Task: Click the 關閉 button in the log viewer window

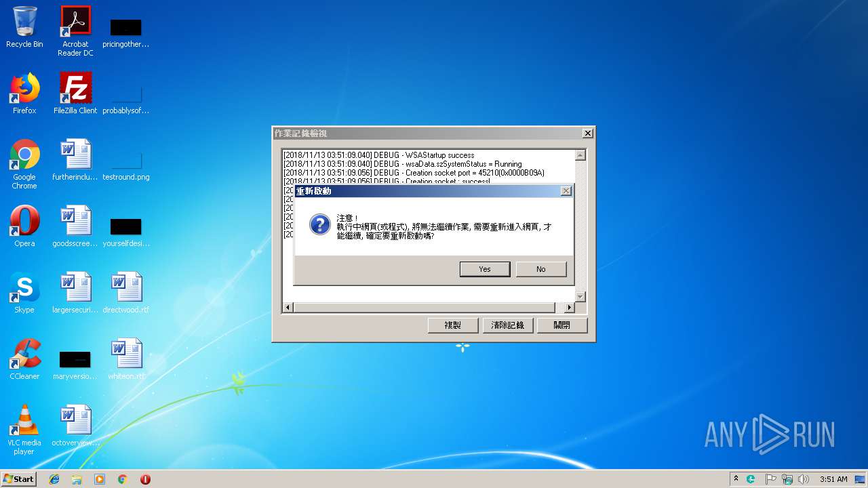Action: pyautogui.click(x=561, y=325)
